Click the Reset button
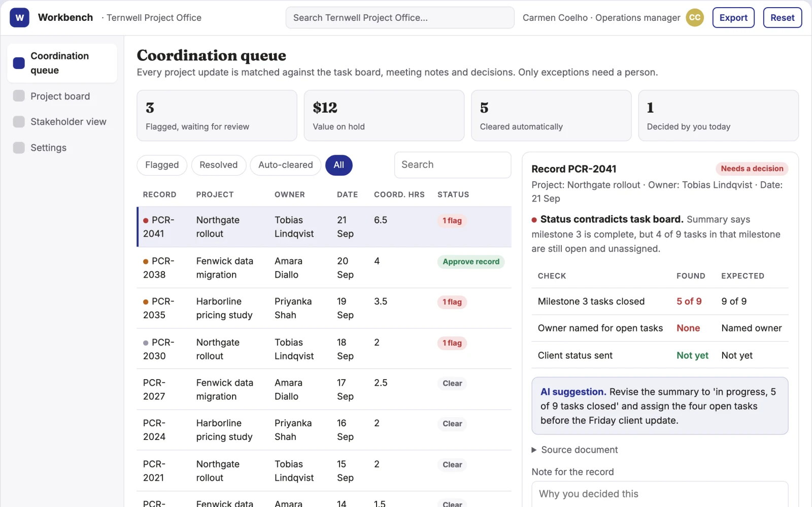812x507 pixels. [782, 18]
